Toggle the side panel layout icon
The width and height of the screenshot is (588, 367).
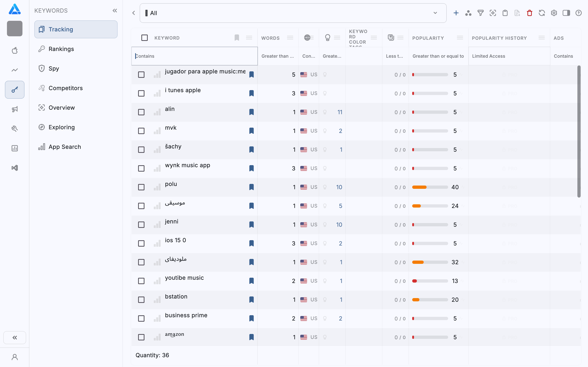click(x=566, y=13)
